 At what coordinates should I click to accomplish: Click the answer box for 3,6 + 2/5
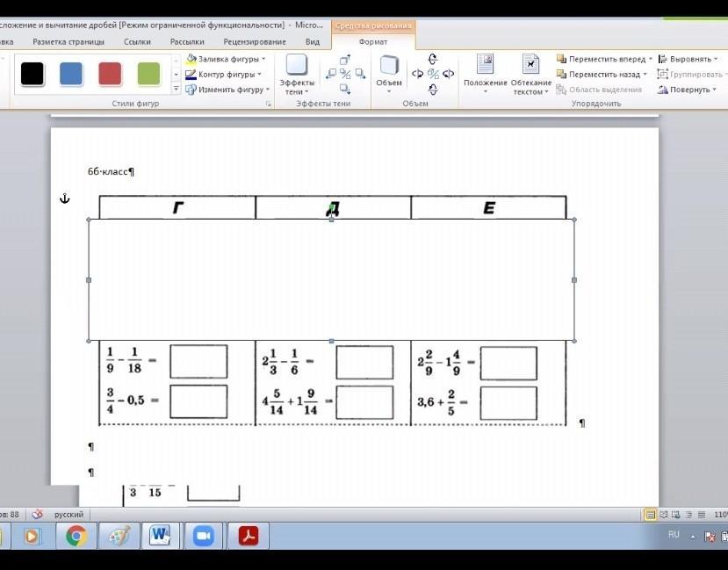pyautogui.click(x=508, y=404)
